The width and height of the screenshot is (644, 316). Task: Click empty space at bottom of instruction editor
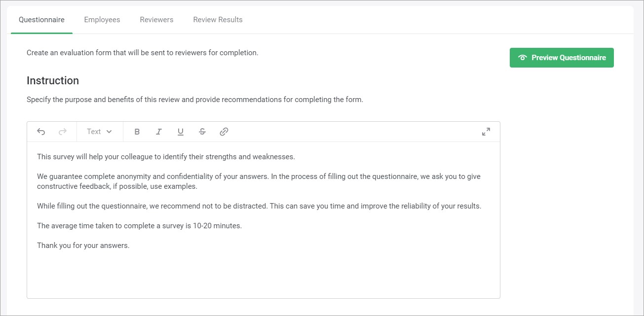(x=263, y=276)
